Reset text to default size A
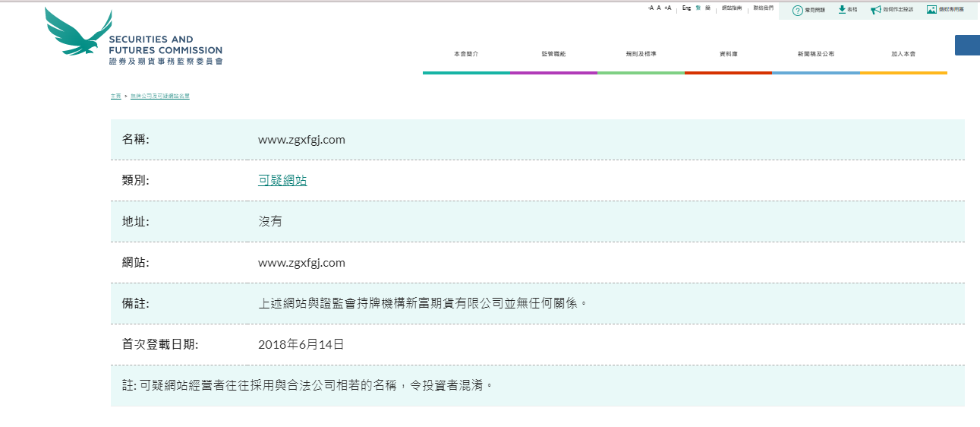Image resolution: width=980 pixels, height=427 pixels. 659,8
